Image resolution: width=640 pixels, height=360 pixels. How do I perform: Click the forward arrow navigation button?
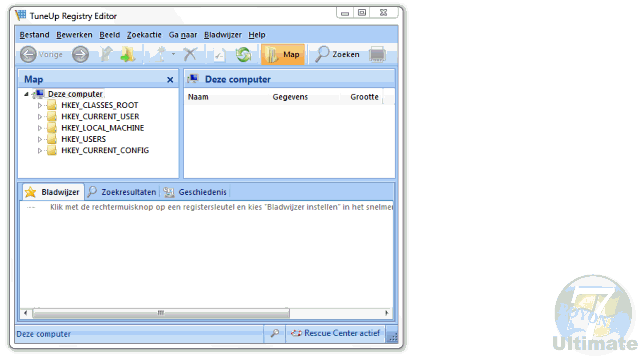coord(80,54)
